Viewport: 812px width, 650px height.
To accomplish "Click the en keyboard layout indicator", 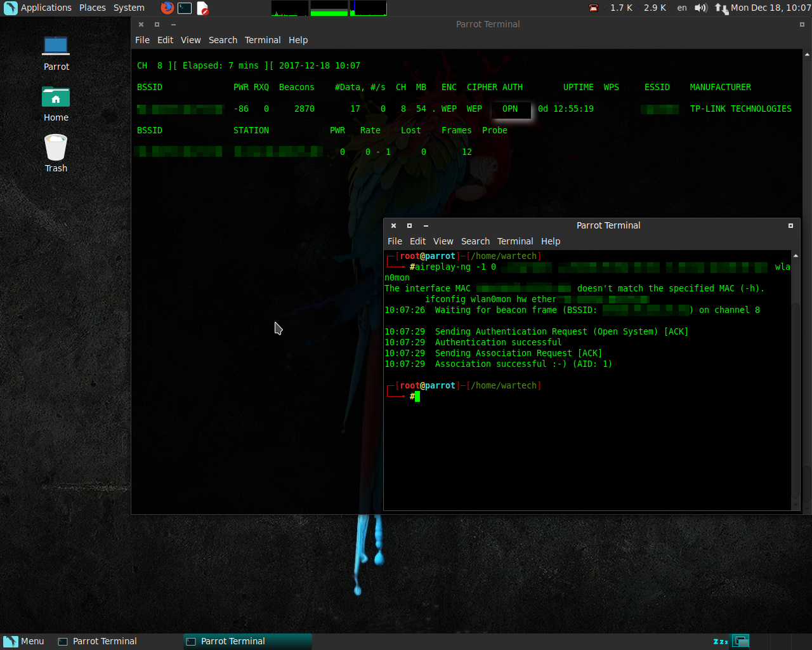I will [682, 8].
